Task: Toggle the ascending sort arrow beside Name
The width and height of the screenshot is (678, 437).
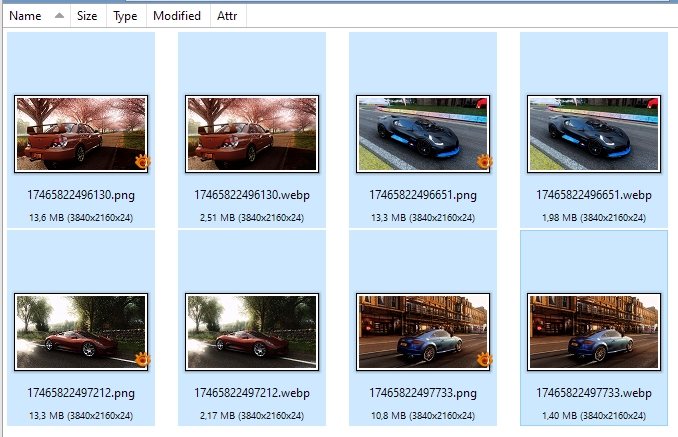Action: tap(59, 16)
